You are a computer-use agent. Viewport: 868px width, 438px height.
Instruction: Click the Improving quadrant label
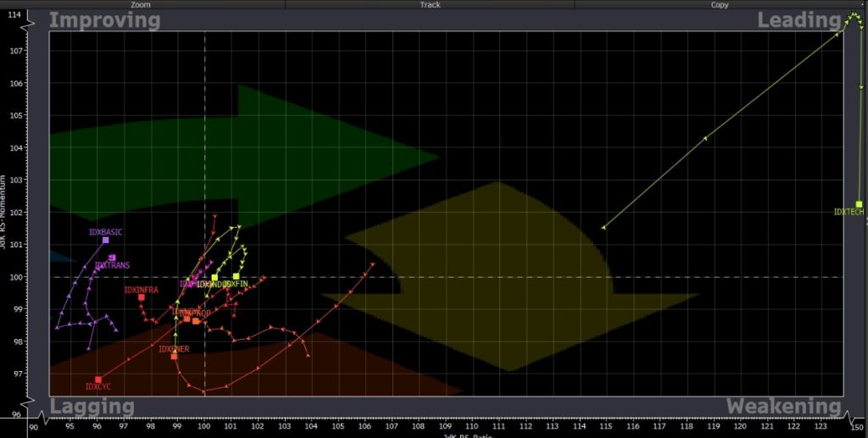tap(104, 21)
